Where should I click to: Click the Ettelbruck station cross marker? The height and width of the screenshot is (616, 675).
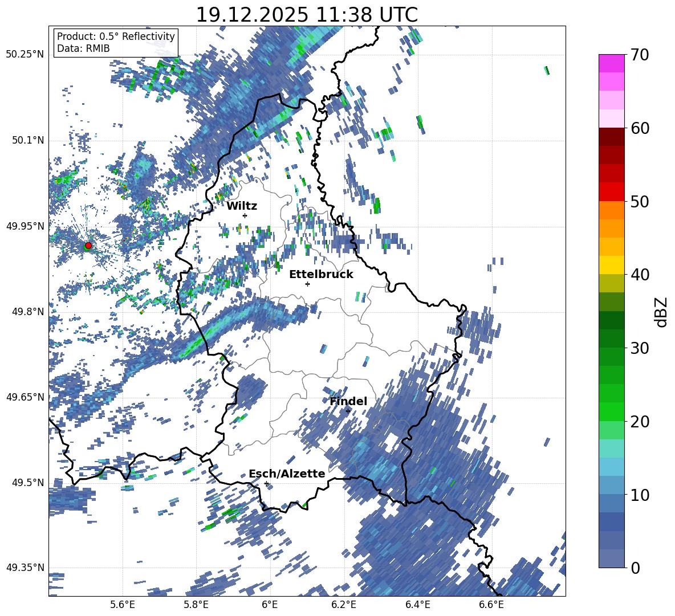[307, 284]
